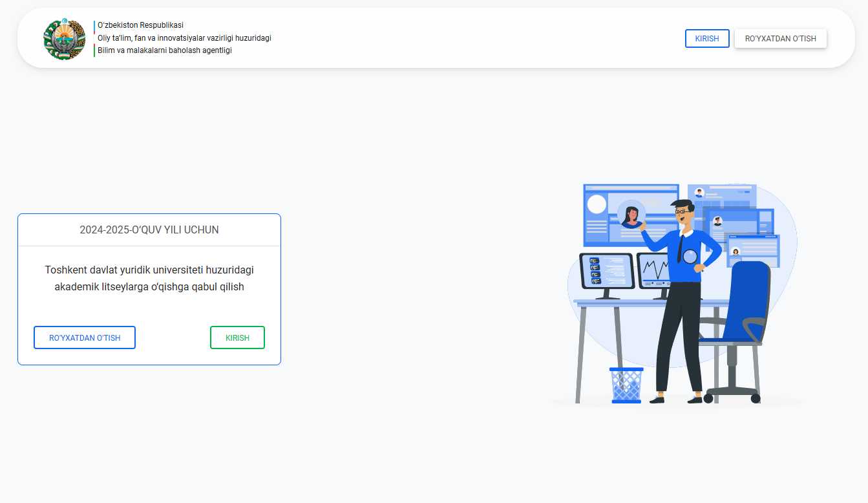868x503 pixels.
Task: Click Oliy ta'lim, fan va innovatsiyalar line
Action: point(184,38)
